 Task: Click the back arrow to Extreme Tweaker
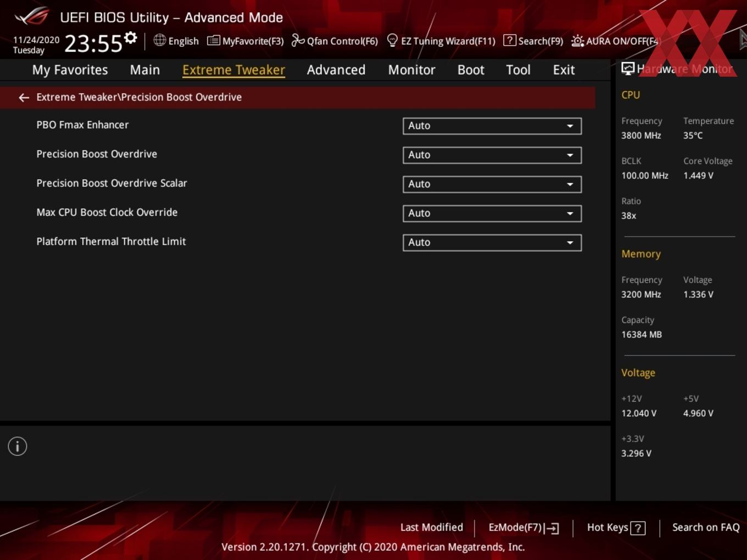[x=24, y=97]
